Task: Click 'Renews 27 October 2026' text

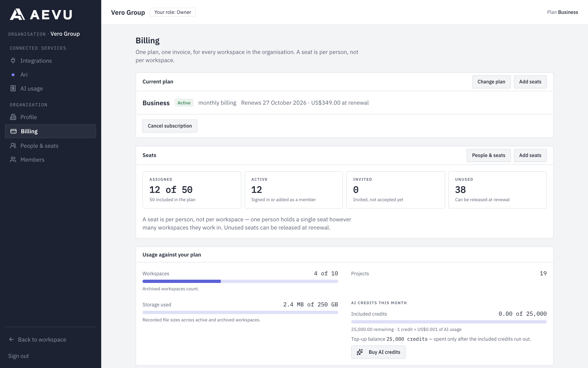Action: [274, 103]
